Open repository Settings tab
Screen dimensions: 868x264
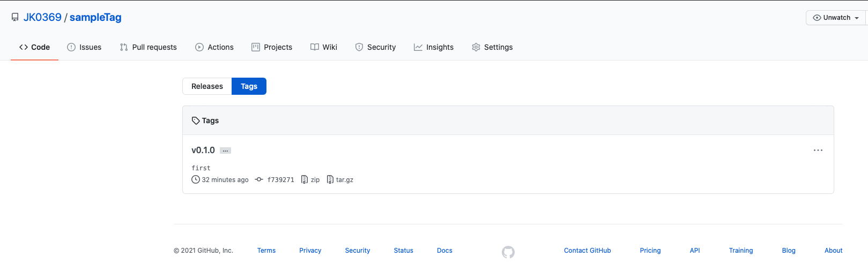point(492,47)
